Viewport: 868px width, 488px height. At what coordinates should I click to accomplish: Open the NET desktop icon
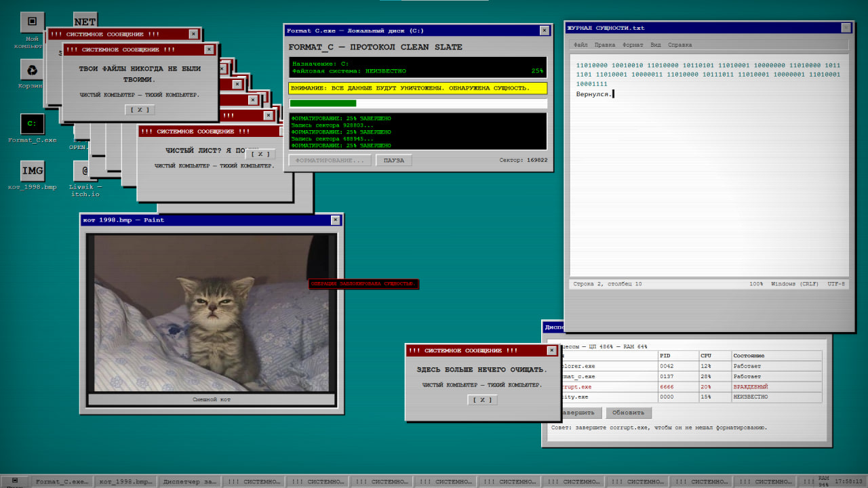(x=85, y=20)
